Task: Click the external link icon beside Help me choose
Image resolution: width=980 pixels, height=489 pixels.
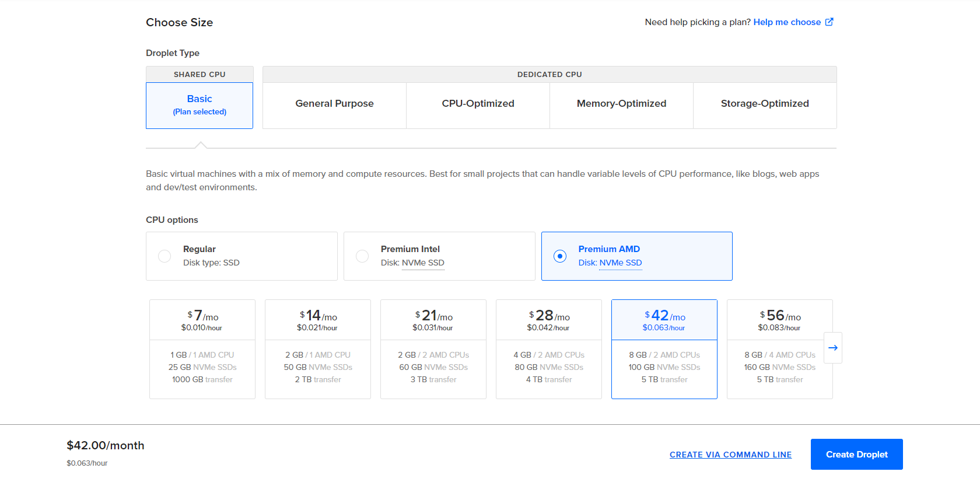Action: click(829, 22)
